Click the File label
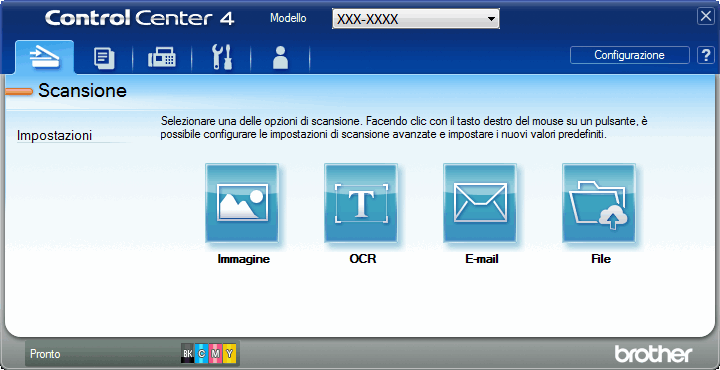720x370 pixels. [601, 259]
